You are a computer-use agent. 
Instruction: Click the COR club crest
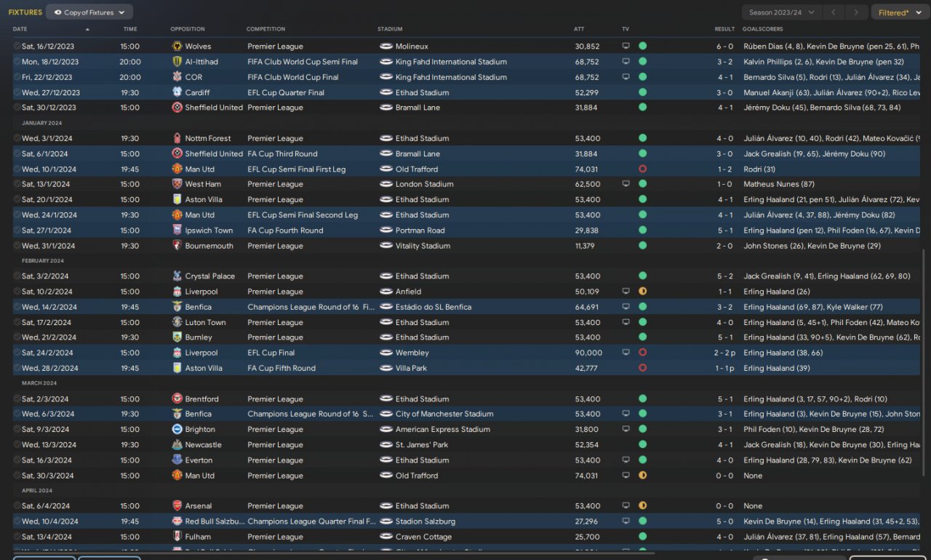[177, 77]
